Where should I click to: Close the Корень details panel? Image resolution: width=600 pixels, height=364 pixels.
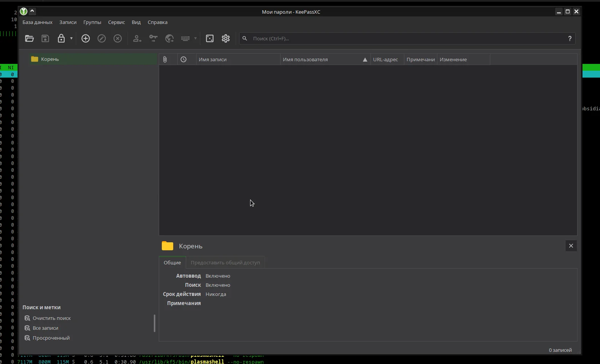coord(571,246)
